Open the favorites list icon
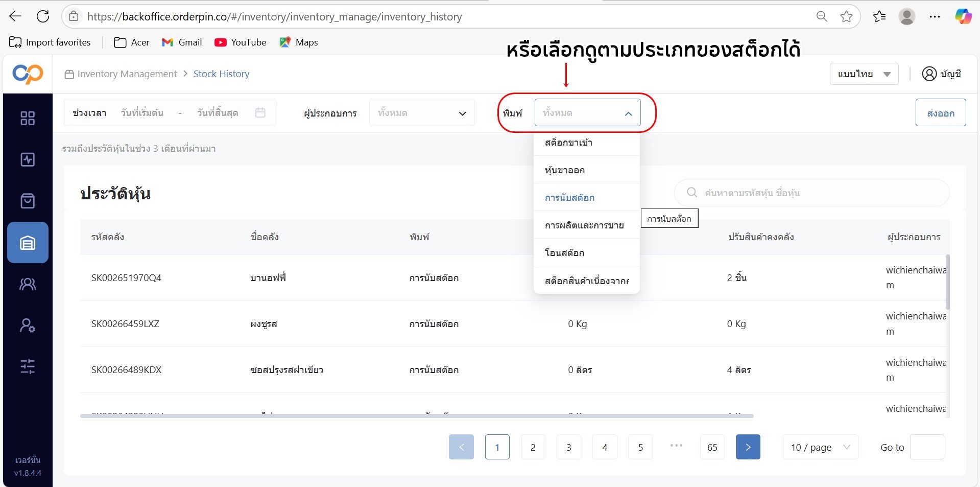Image resolution: width=980 pixels, height=487 pixels. point(879,16)
